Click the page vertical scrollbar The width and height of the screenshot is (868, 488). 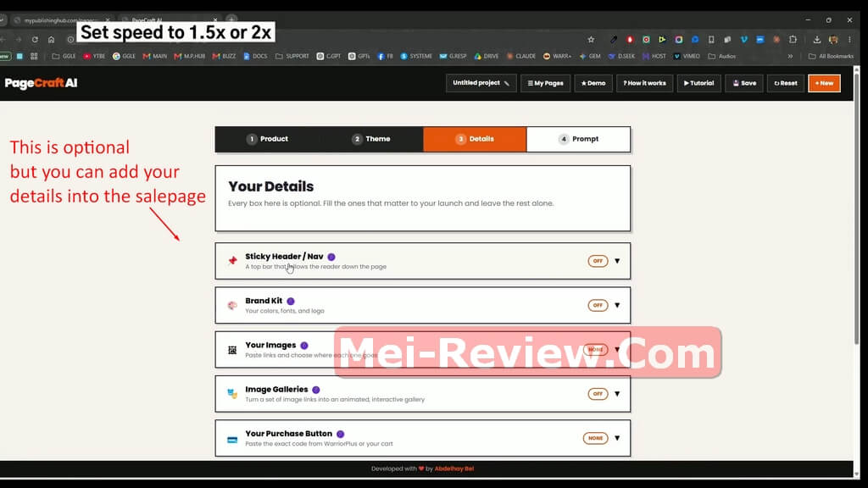856,210
